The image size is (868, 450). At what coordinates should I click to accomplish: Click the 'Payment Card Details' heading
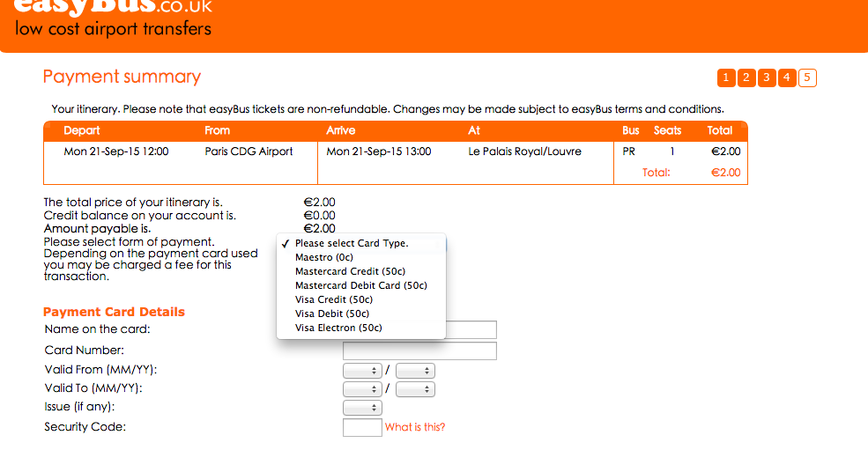[114, 312]
